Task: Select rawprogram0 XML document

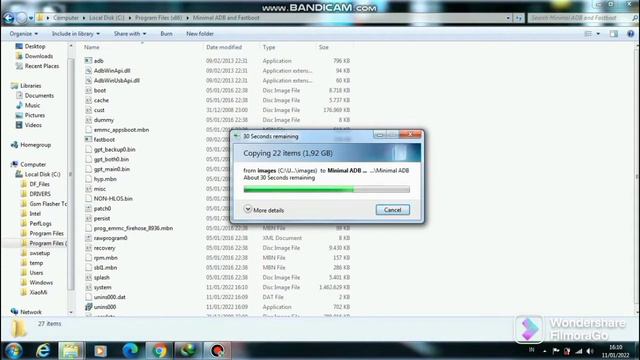Action: [x=110, y=238]
